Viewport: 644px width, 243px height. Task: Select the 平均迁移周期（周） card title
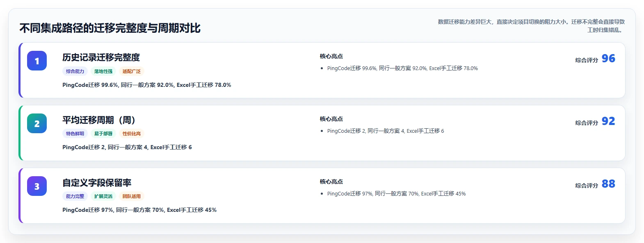point(98,120)
